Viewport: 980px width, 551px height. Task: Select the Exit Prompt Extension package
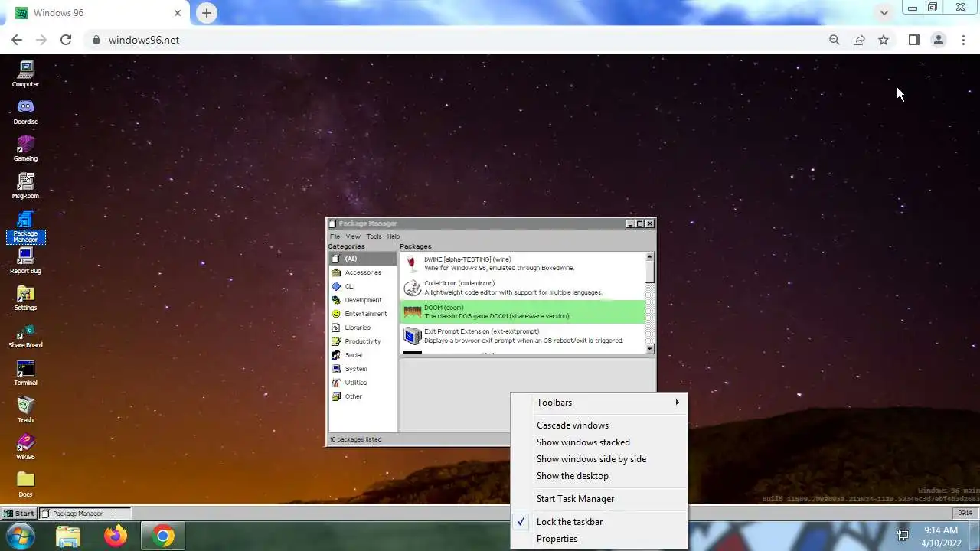coord(523,336)
